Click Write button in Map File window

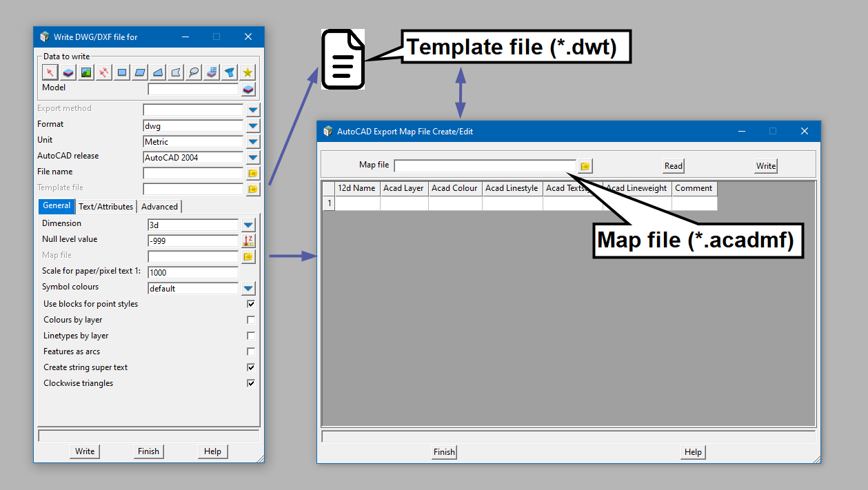click(x=766, y=166)
